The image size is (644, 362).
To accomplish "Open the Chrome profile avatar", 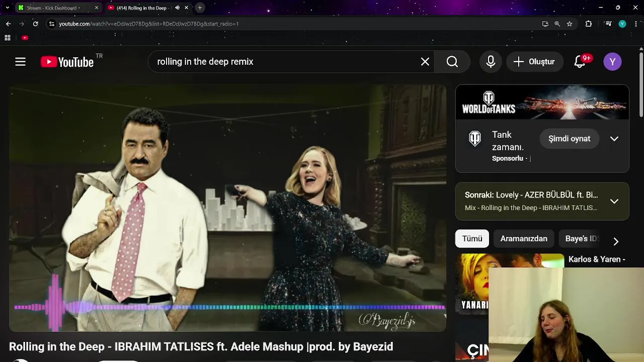I will pos(622,24).
